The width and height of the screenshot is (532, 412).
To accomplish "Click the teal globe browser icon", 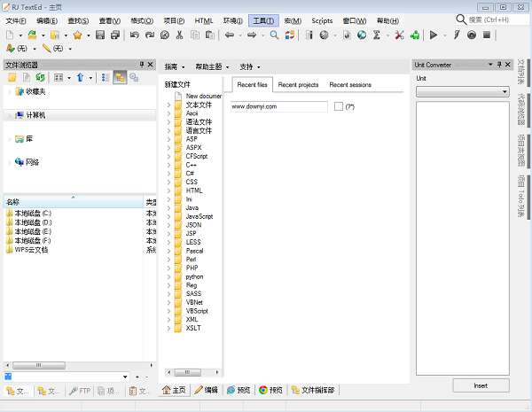I will pos(362,35).
